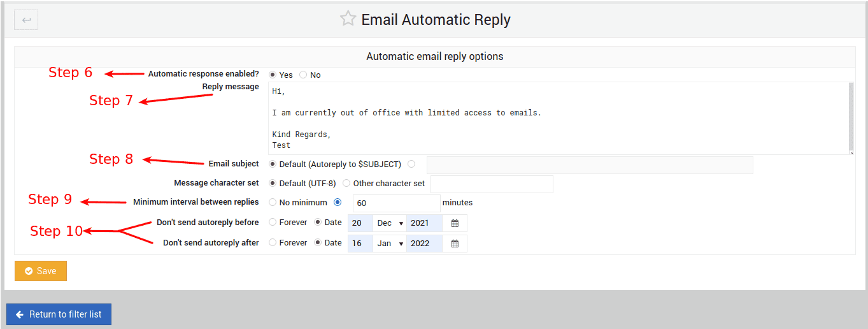Click the day field showing 20
Screen dimensions: 868x329
pyautogui.click(x=360, y=223)
